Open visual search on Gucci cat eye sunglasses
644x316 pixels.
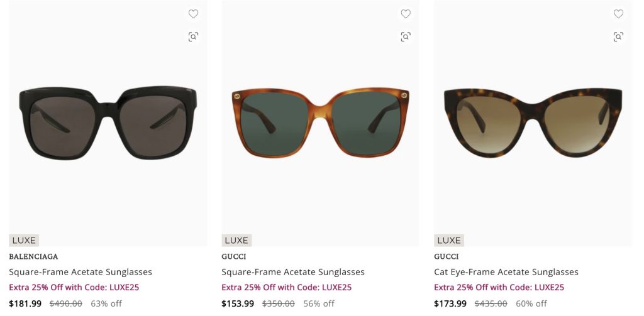(x=618, y=36)
